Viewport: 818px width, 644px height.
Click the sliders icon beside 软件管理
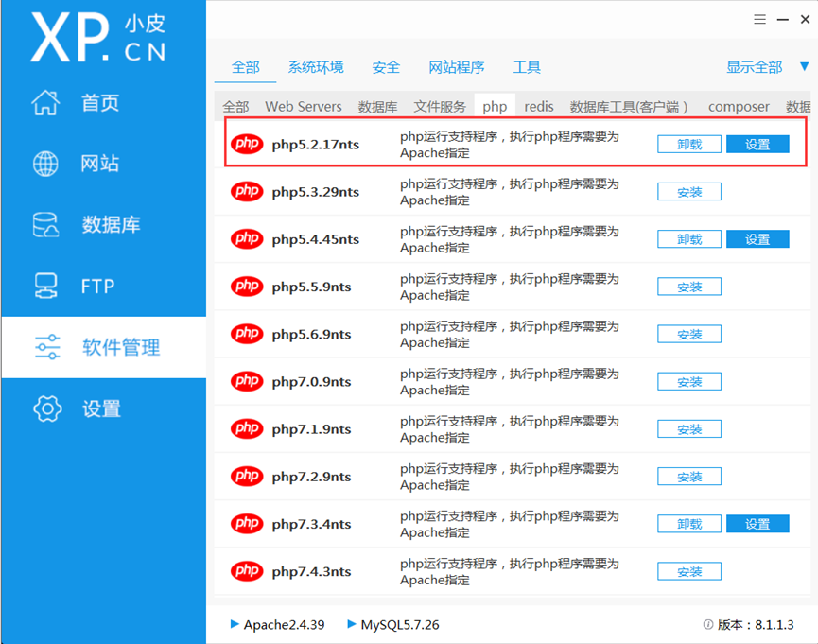point(47,347)
